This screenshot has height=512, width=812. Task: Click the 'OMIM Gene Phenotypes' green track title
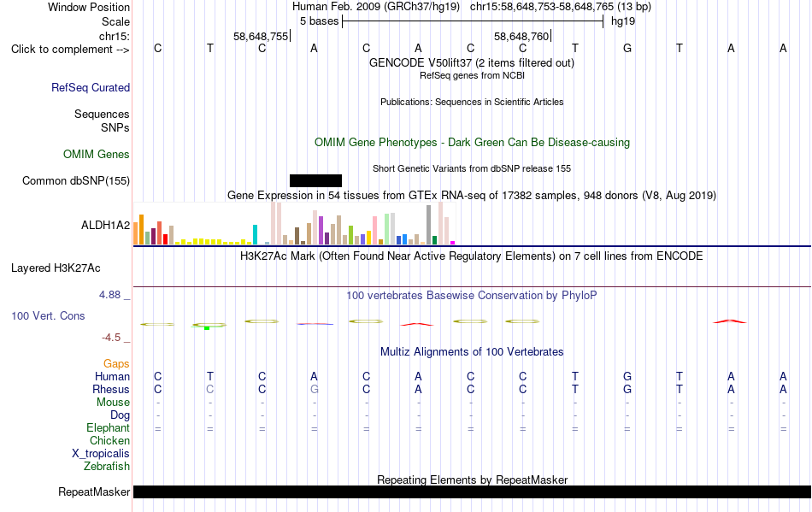click(472, 143)
